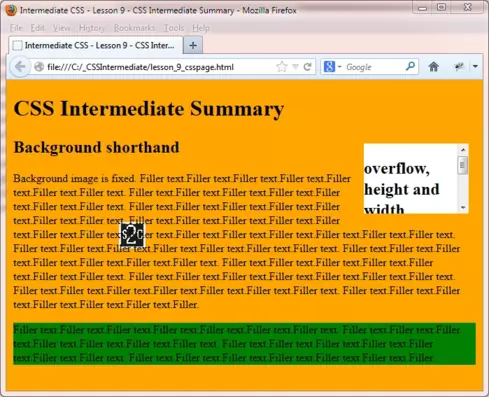Open the Firefox home page icon
Image resolution: width=489 pixels, height=397 pixels.
[433, 67]
